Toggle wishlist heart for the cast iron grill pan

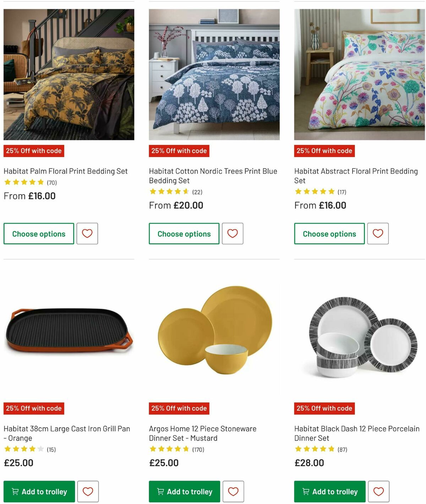[88, 491]
